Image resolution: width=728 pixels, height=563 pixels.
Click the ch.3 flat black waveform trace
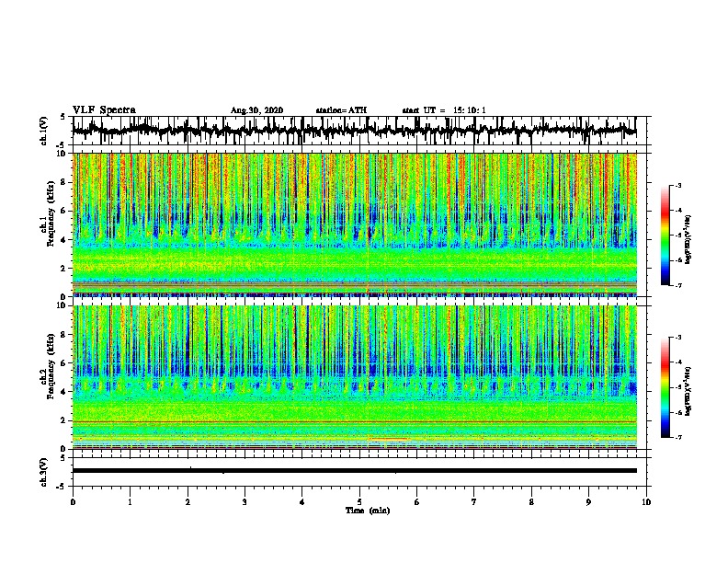354,471
